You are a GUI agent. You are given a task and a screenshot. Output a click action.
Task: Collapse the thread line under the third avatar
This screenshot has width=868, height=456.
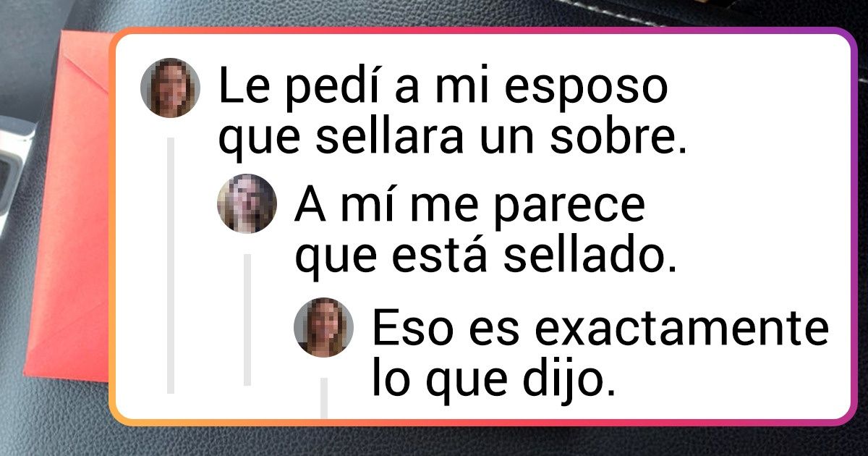(324, 398)
